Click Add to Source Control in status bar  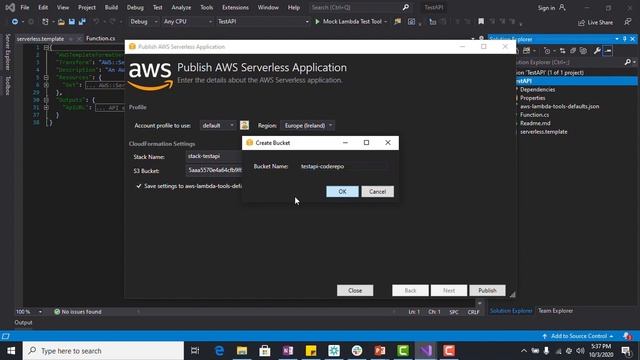[578, 336]
